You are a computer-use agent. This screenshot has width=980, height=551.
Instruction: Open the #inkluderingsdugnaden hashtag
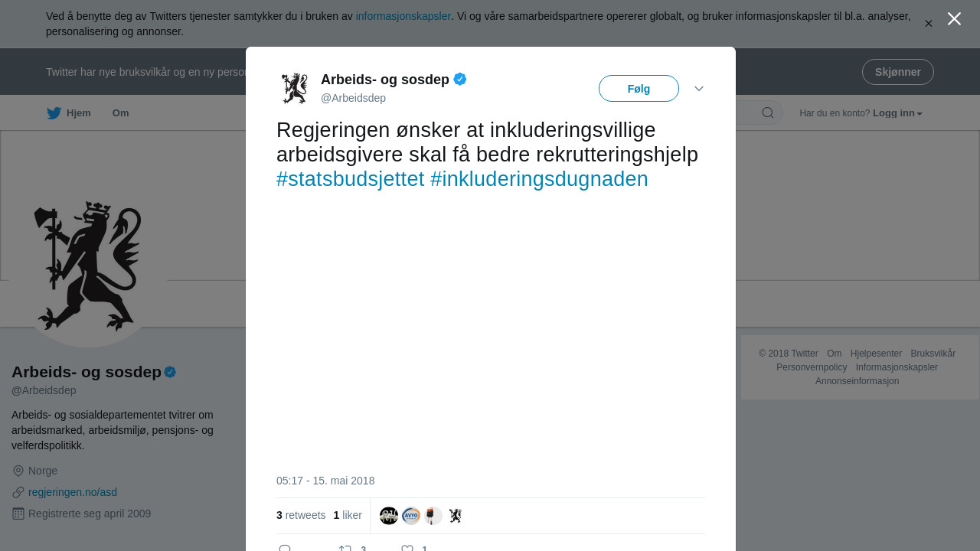539,179
